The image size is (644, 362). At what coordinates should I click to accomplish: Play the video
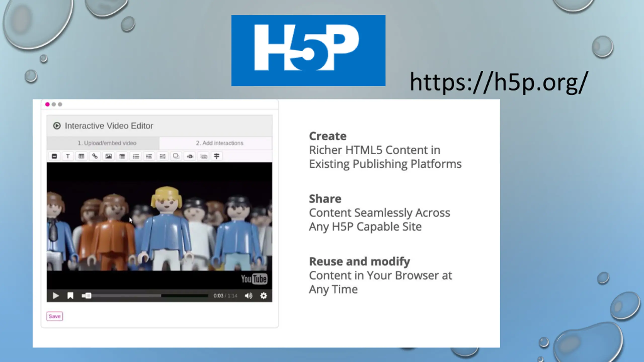coord(56,296)
